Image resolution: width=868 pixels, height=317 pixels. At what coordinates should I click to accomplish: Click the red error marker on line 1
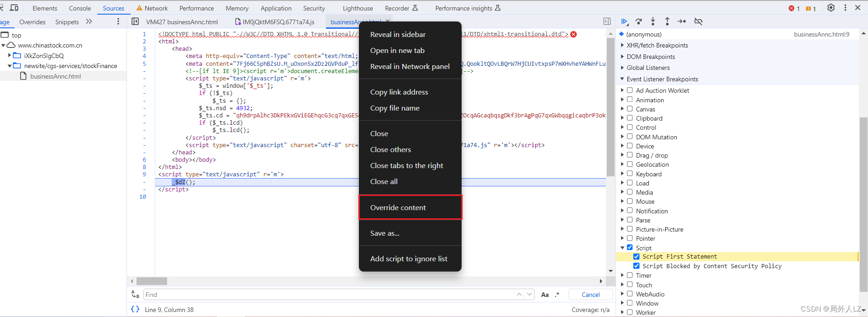(573, 34)
